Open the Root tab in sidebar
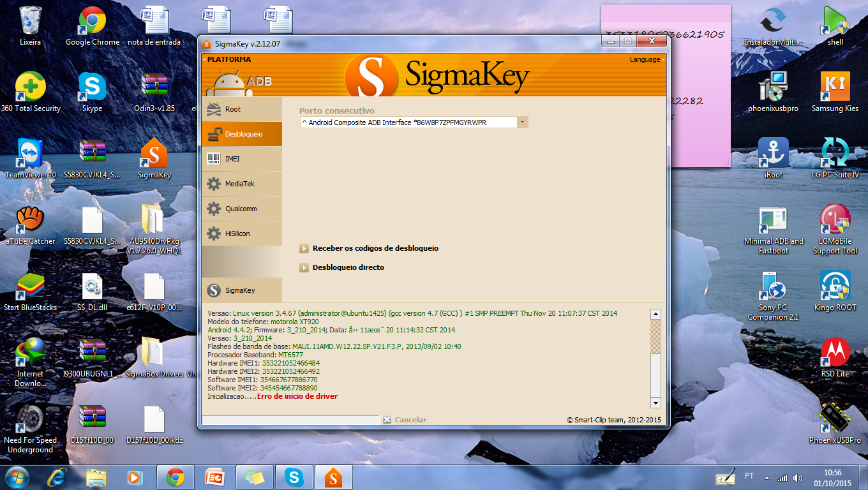This screenshot has width=868, height=490. click(241, 109)
